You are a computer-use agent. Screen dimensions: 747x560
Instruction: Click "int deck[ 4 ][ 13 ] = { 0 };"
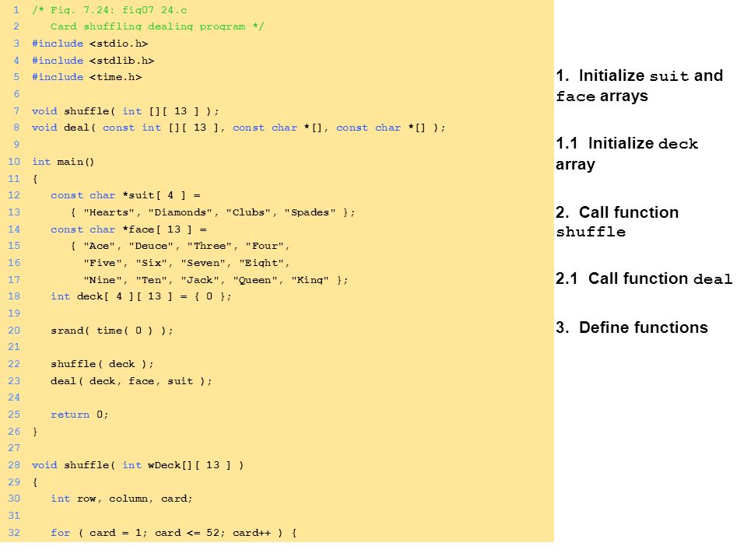pos(141,296)
